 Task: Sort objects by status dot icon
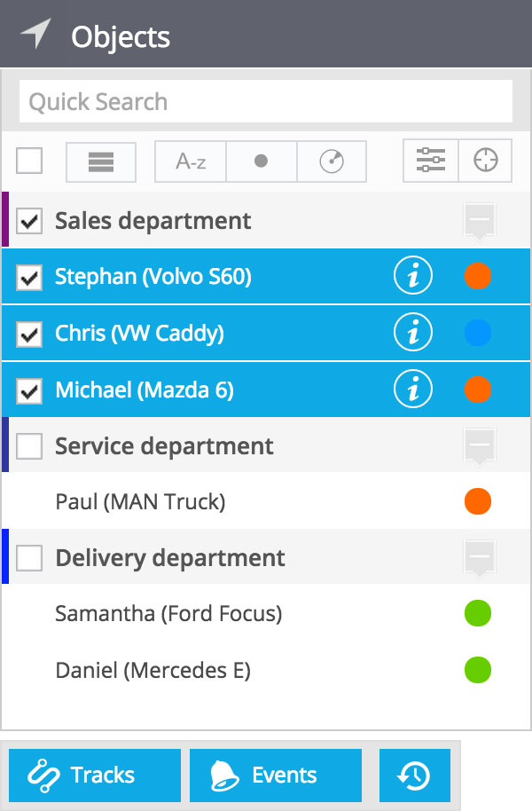[x=262, y=161]
